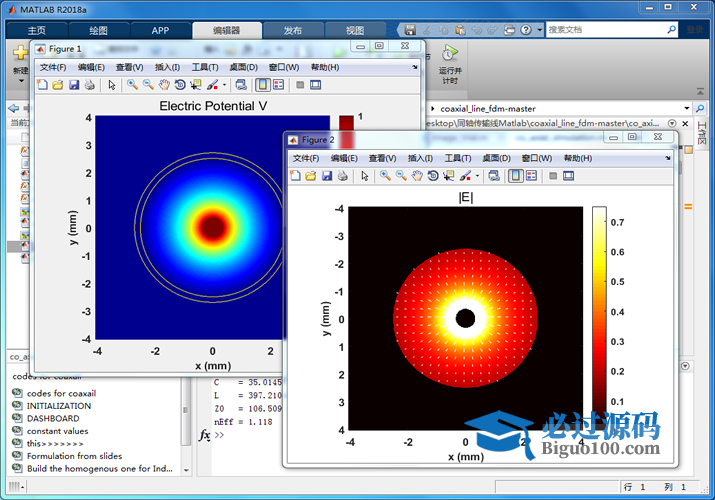715x500 pixels.
Task: Click Figure 1 colorbar dark red top
Action: coord(347,123)
